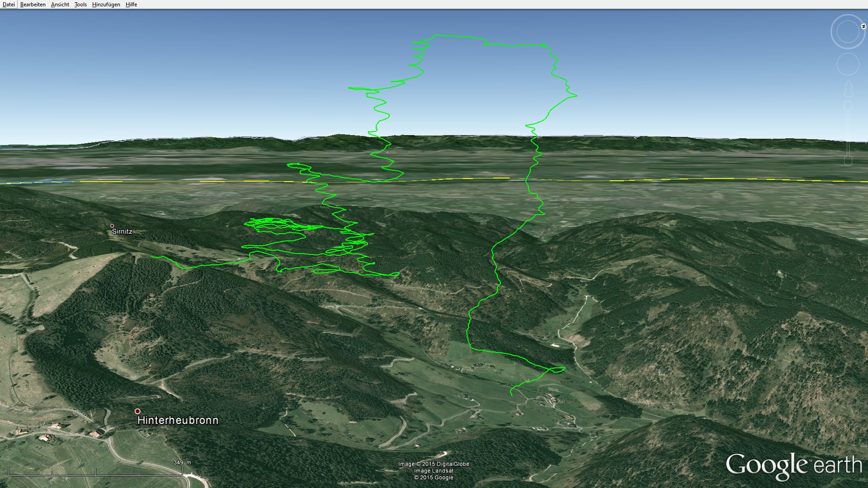Screen dimensions: 868x488
Task: Open the Bearbeiten menu
Action: click(33, 5)
